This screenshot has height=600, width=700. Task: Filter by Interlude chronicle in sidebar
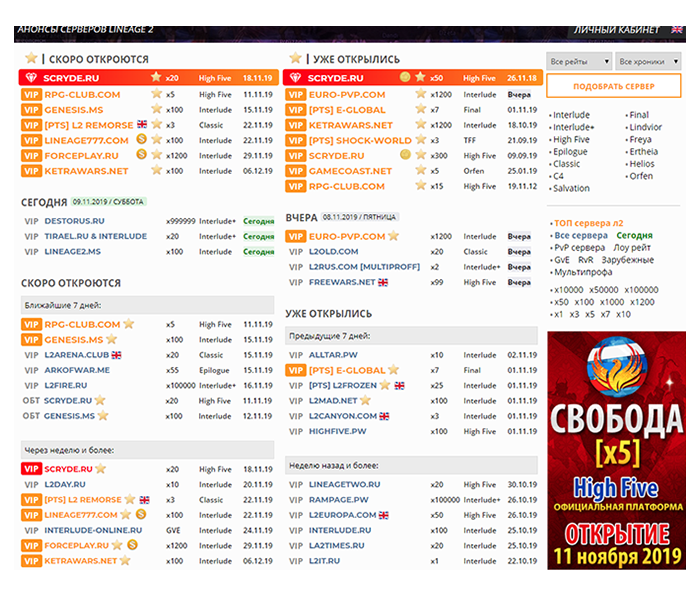click(x=571, y=115)
